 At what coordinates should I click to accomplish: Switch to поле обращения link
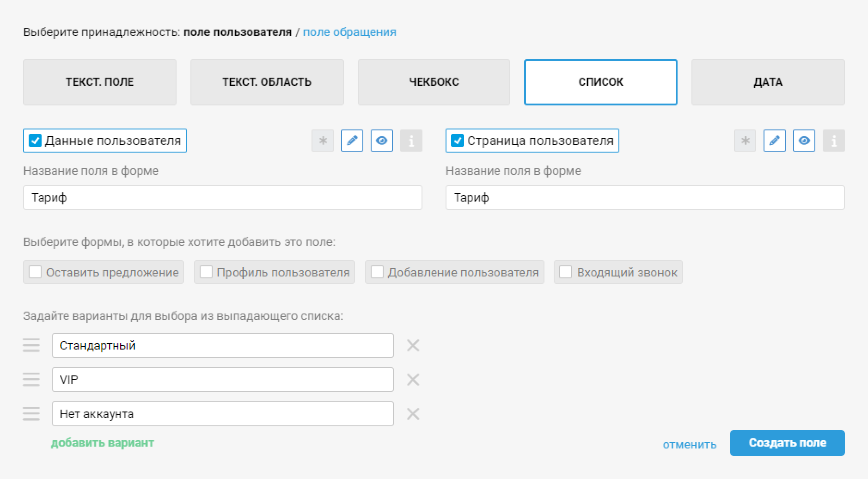coord(349,32)
